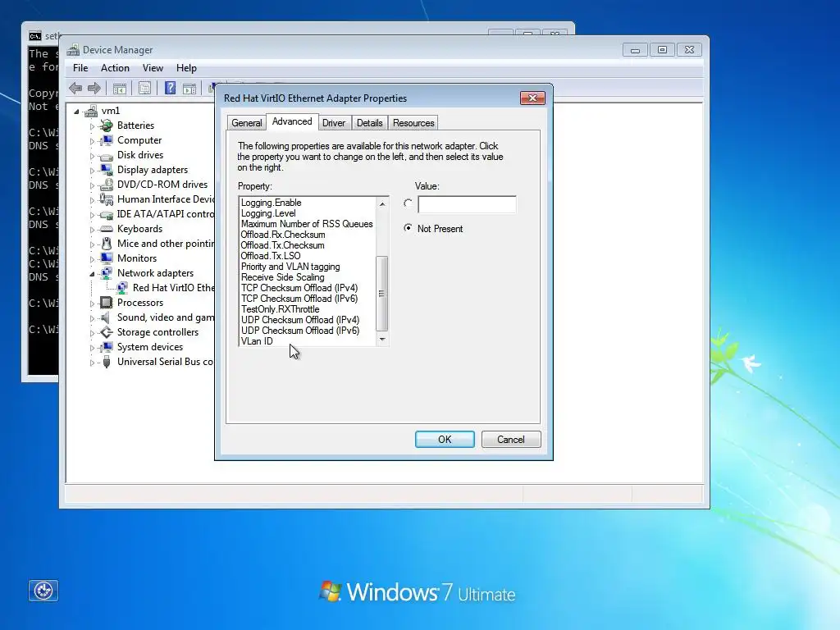Select the Disk drives category icon
Screen dimensions: 840x630
tap(107, 155)
